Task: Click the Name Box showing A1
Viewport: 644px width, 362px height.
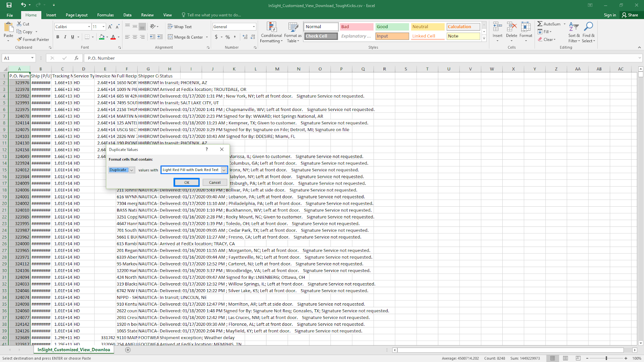Action: [16, 58]
